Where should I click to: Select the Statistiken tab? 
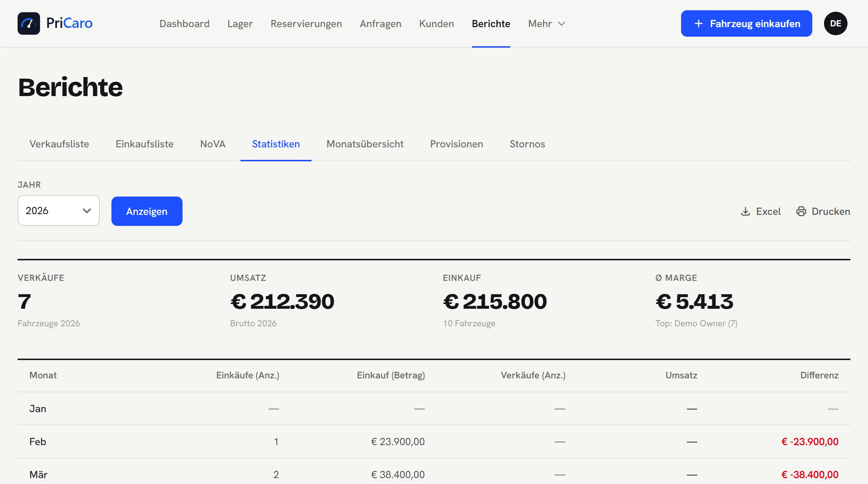pyautogui.click(x=276, y=144)
